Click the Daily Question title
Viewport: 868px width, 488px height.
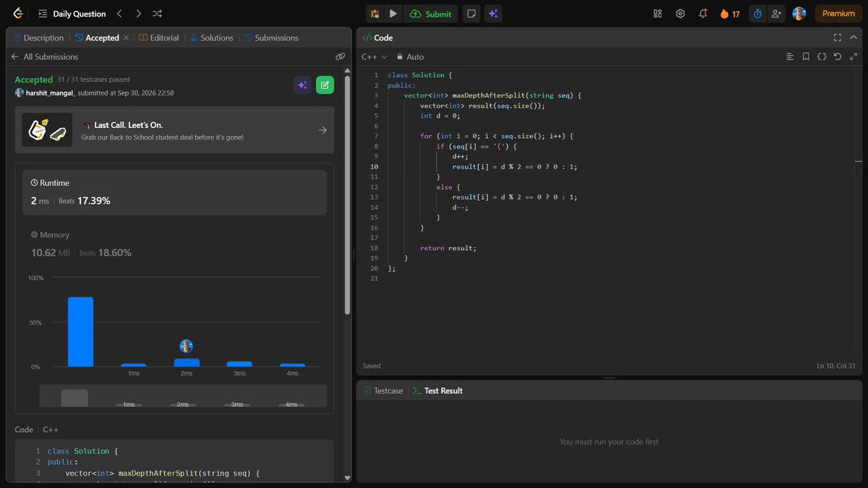click(x=80, y=14)
